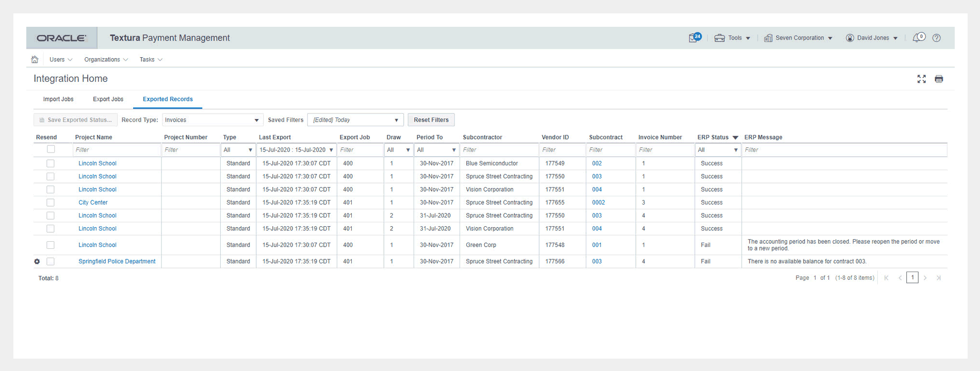Open the Saved Filters dropdown
Screen dimensions: 980x371
(355, 120)
